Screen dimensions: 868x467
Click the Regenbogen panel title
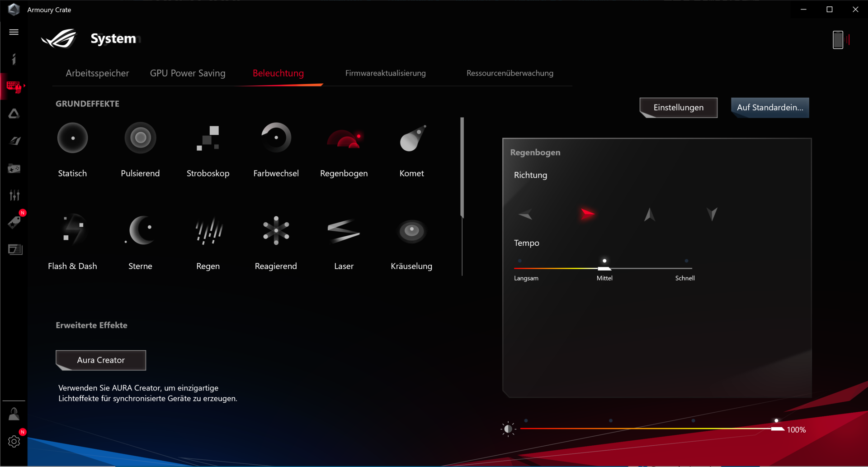tap(535, 152)
